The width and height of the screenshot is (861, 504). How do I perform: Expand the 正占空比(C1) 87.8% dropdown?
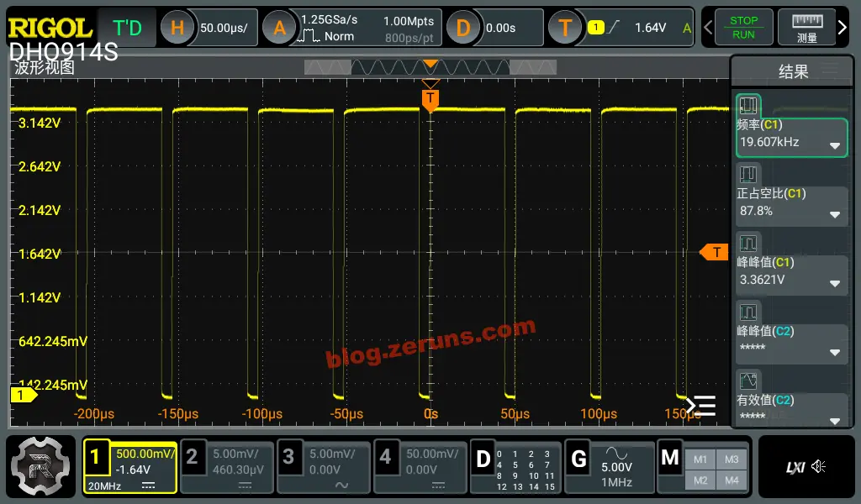coord(835,215)
